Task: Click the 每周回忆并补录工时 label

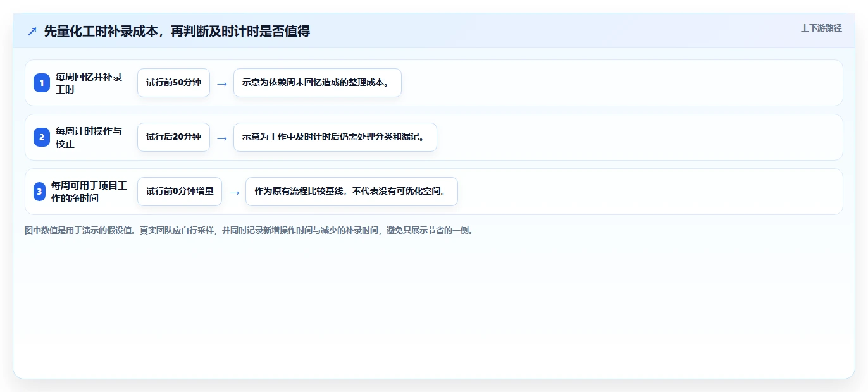Action: (89, 83)
